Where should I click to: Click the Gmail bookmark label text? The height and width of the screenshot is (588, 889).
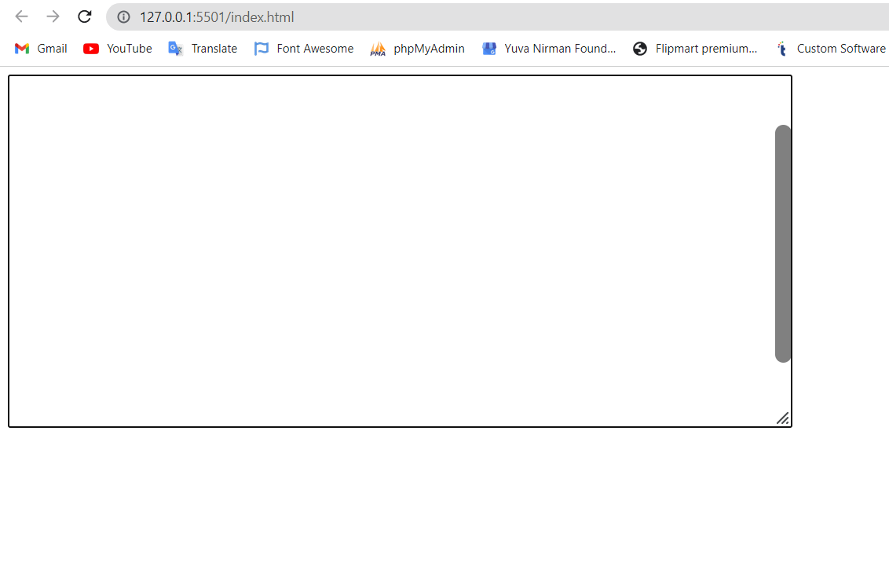coord(52,48)
